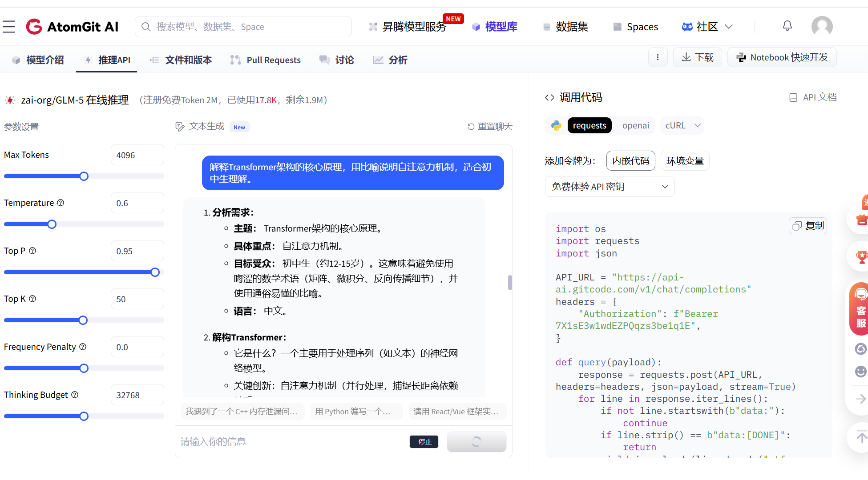Click the user avatar
The image size is (868, 480).
pos(822,26)
